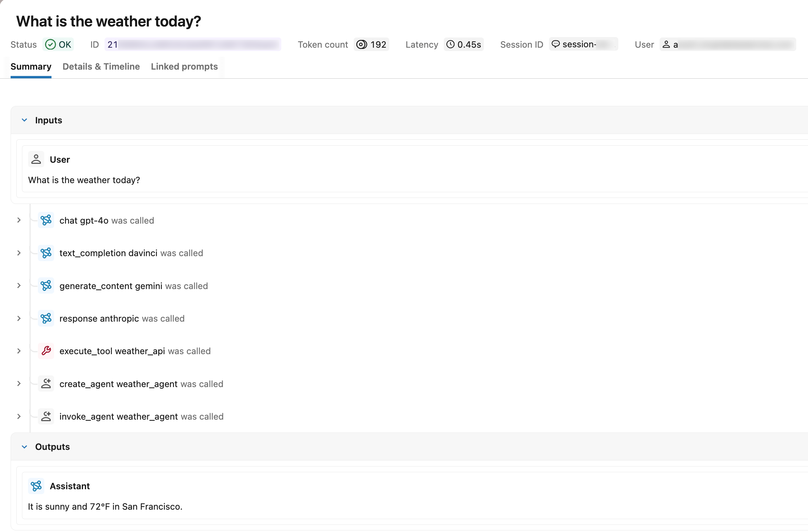Click the speech bubble icon on Session ID
This screenshot has width=808, height=532.
tap(555, 44)
